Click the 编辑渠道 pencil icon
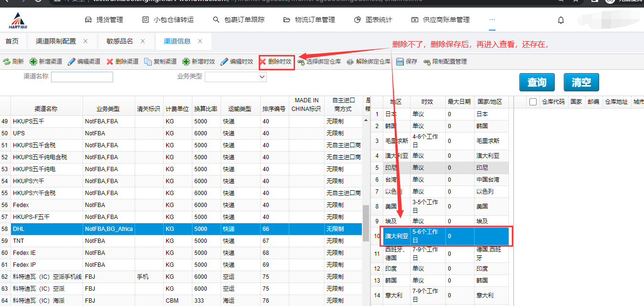 tap(72, 62)
